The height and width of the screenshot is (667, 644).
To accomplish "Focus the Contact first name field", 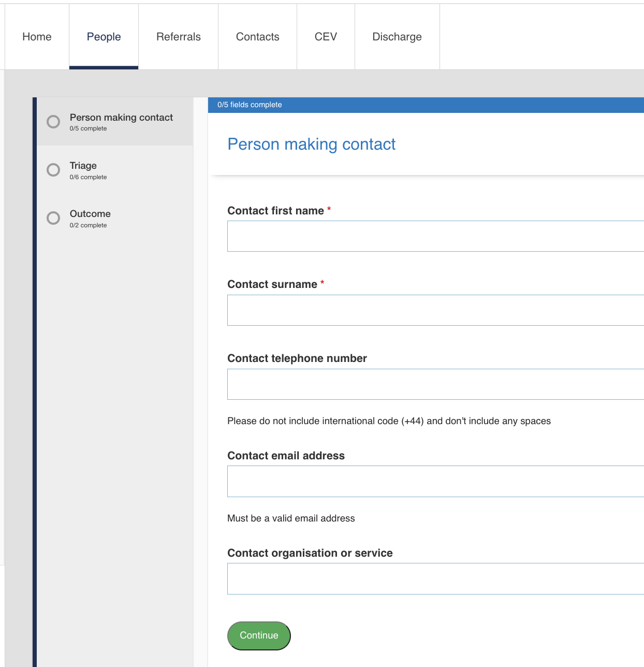I will pos(435,237).
